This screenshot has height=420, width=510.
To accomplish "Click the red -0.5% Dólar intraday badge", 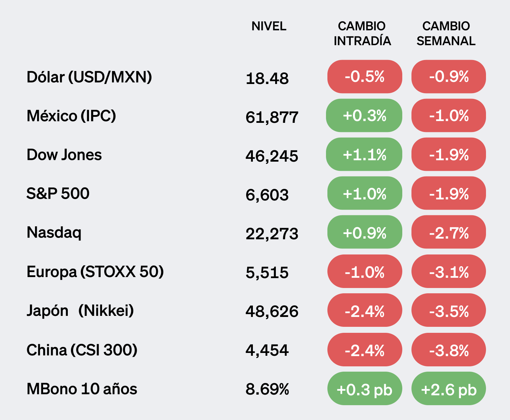I will tap(364, 77).
